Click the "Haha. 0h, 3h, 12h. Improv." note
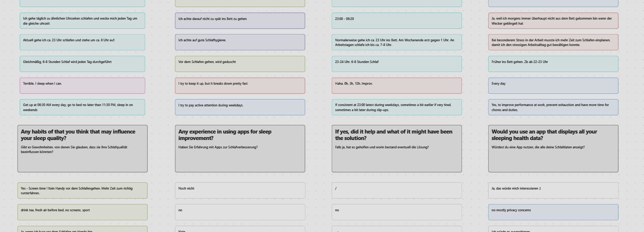The height and width of the screenshot is (232, 644). pos(396,86)
